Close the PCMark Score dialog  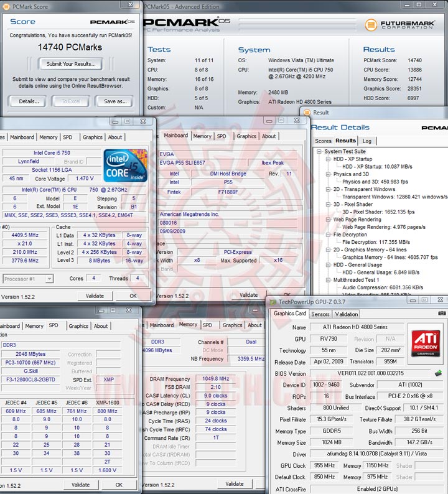(x=131, y=5)
